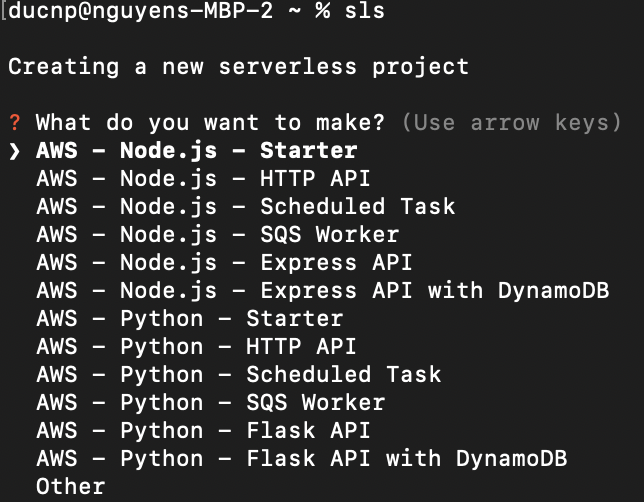The image size is (644, 502).
Task: Select AWS Python Scheduled Task template
Action: point(238,375)
